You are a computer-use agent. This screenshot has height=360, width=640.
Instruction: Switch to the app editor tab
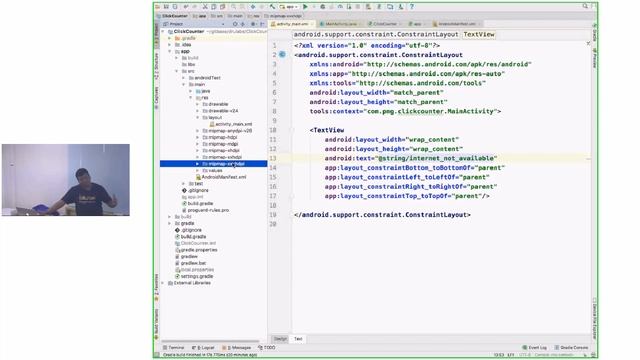pos(417,24)
